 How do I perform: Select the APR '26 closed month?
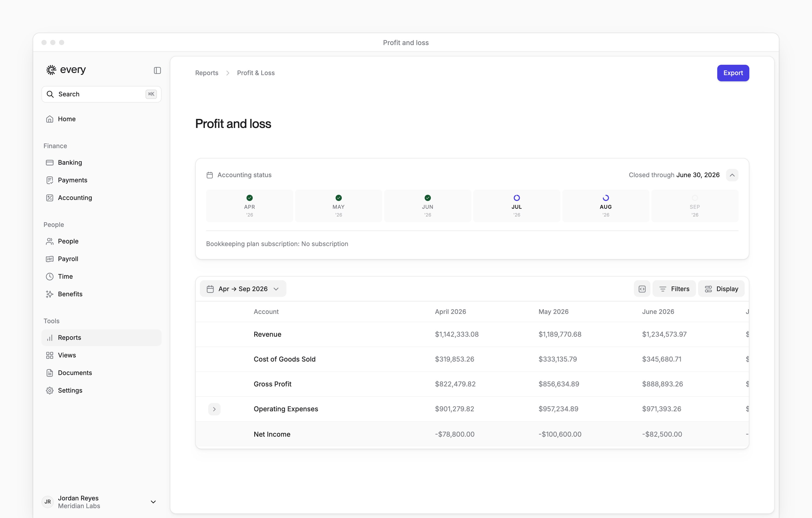250,206
